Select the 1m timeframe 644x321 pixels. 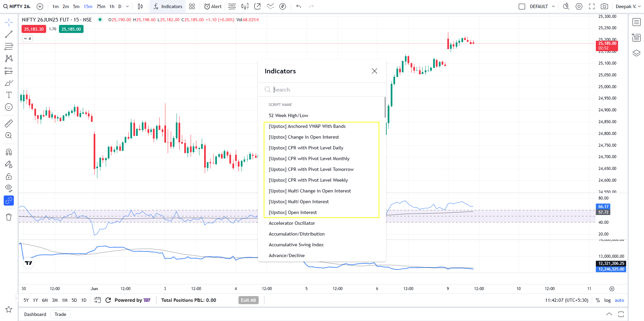coord(56,6)
